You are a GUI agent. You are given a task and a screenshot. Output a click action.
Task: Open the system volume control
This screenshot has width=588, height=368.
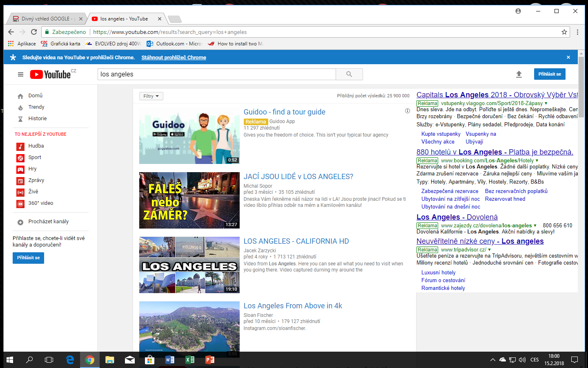tap(522, 360)
